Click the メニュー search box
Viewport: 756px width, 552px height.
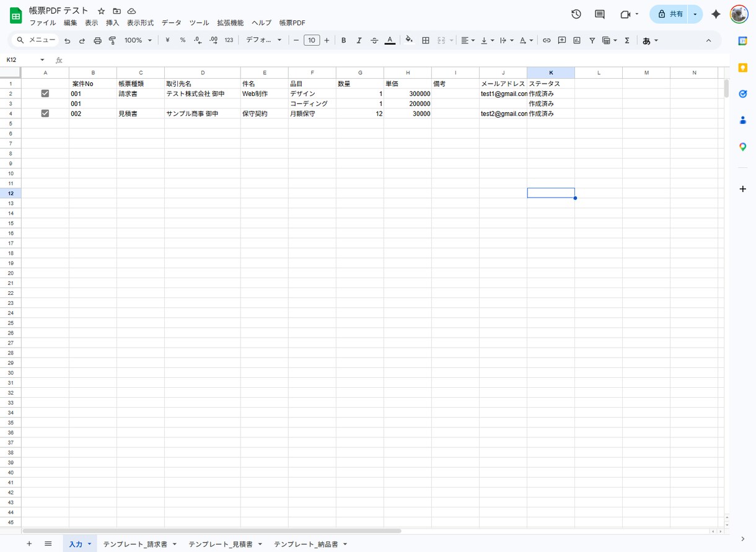pyautogui.click(x=36, y=40)
